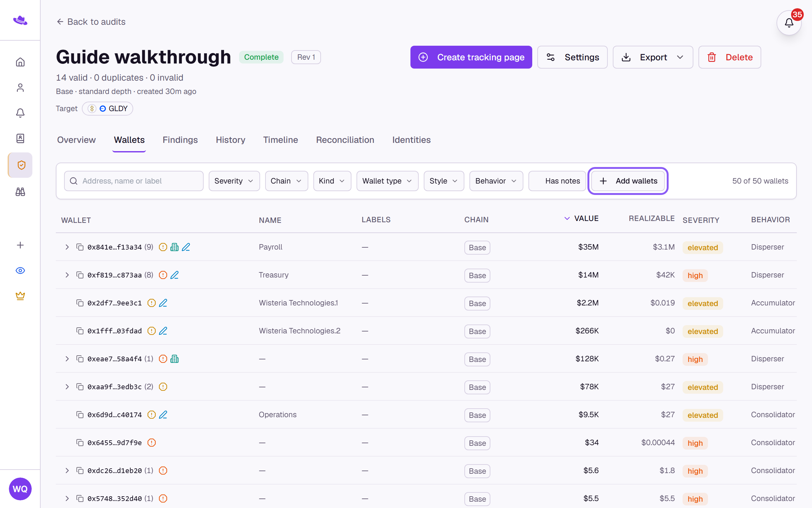This screenshot has height=508, width=812.
Task: Open the eye watch sidebar icon
Action: click(x=20, y=271)
